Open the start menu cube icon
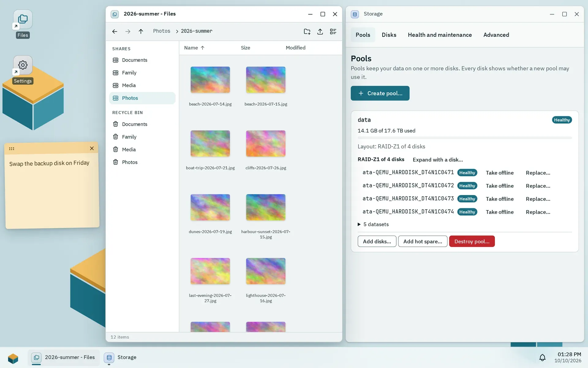Viewport: 588px width, 368px height. coord(13,358)
